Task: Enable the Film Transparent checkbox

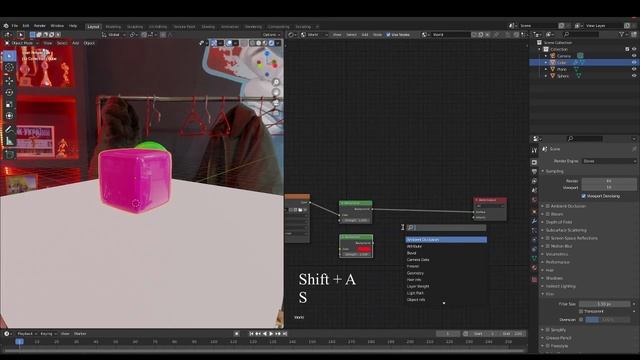Action: [x=581, y=311]
